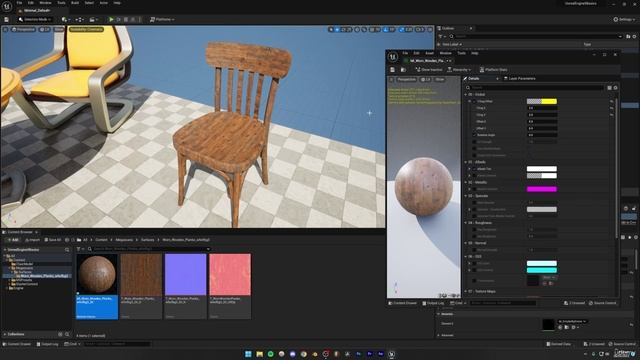The height and width of the screenshot is (360, 640).
Task: Open the Selection Mode dropdown
Action: tap(35, 20)
